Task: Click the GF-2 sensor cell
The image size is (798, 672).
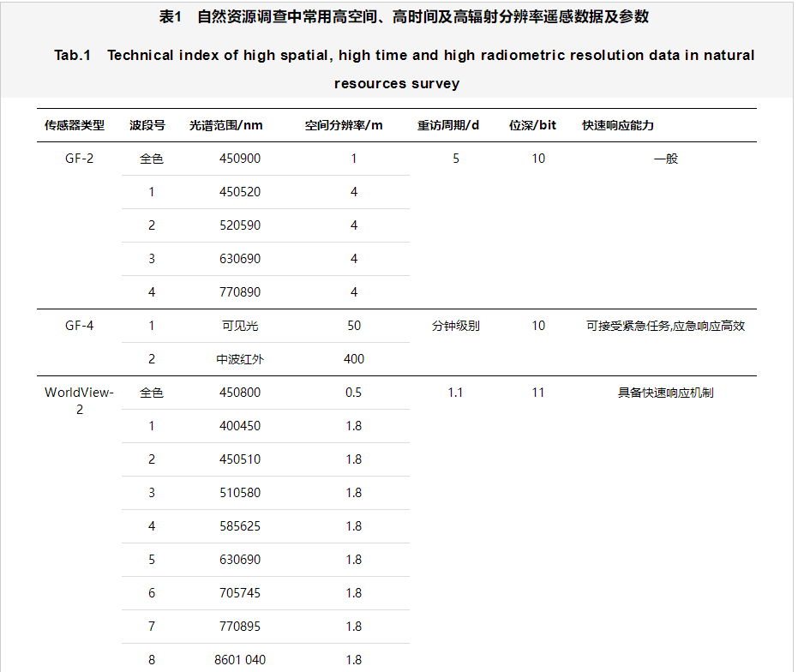Action: point(80,159)
